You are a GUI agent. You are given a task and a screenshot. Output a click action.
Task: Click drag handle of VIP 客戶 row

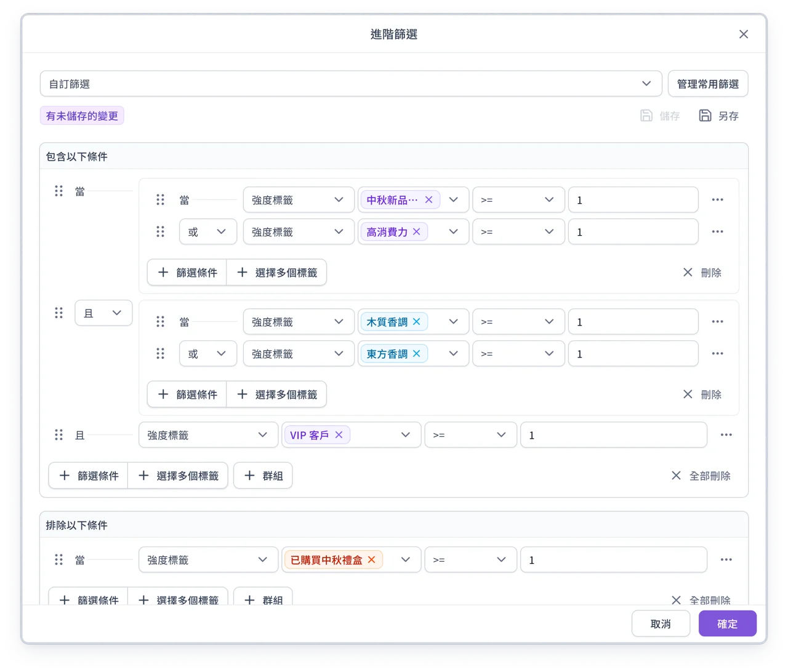(x=58, y=435)
